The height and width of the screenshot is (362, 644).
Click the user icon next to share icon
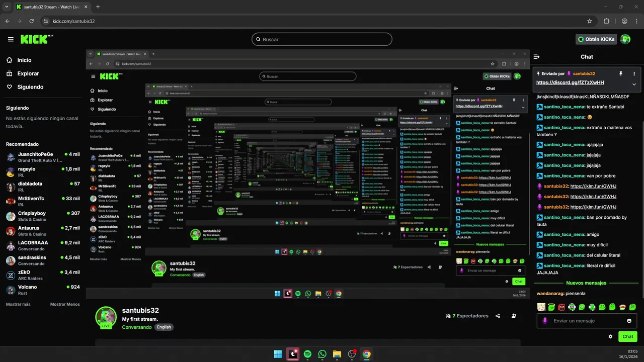[x=514, y=316]
